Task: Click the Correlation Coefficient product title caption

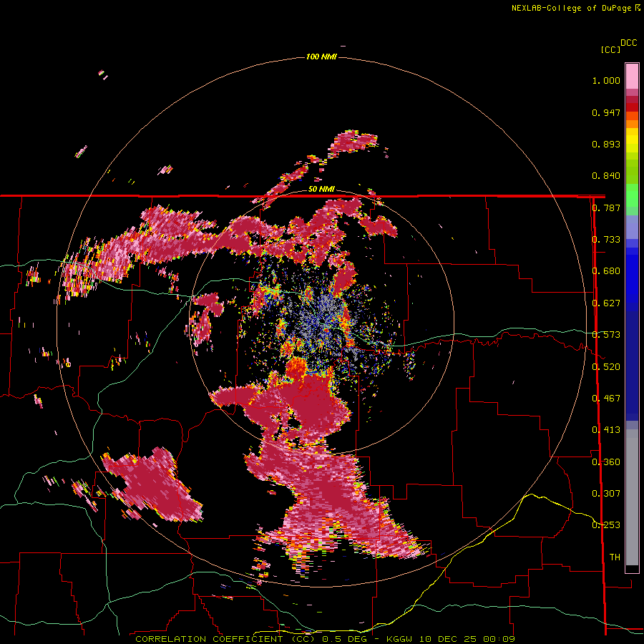Action: pos(225,639)
